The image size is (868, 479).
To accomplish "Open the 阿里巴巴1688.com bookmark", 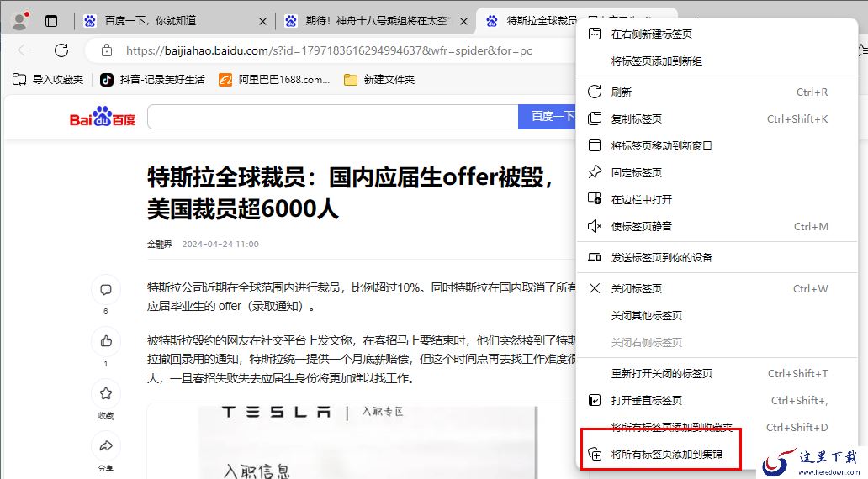I will [x=274, y=80].
